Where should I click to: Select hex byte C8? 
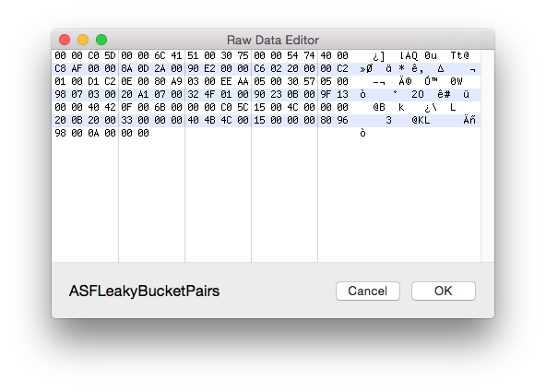(60, 68)
